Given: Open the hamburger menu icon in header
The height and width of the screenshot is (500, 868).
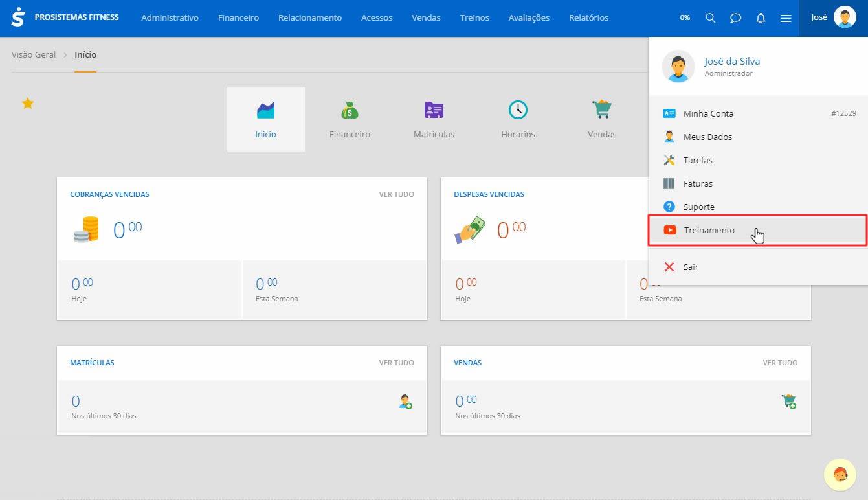Looking at the screenshot, I should (786, 18).
